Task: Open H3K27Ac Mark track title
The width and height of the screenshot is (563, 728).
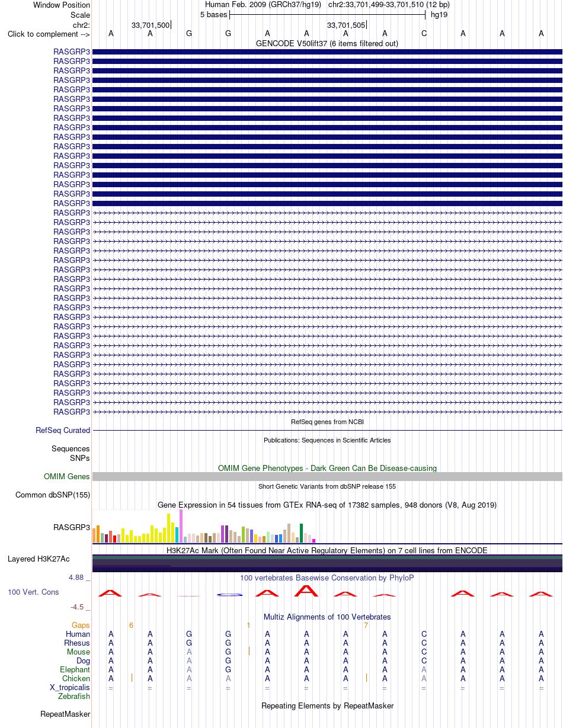Action: (327, 550)
